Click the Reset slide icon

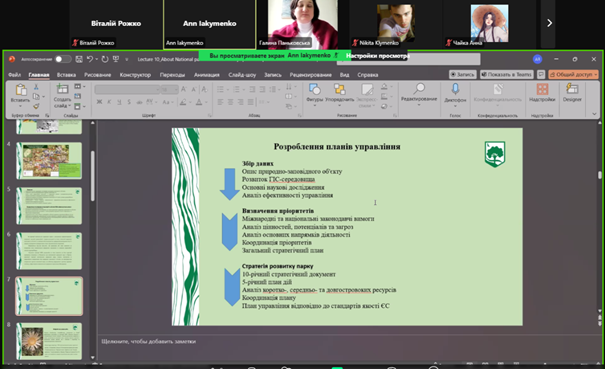point(78,96)
